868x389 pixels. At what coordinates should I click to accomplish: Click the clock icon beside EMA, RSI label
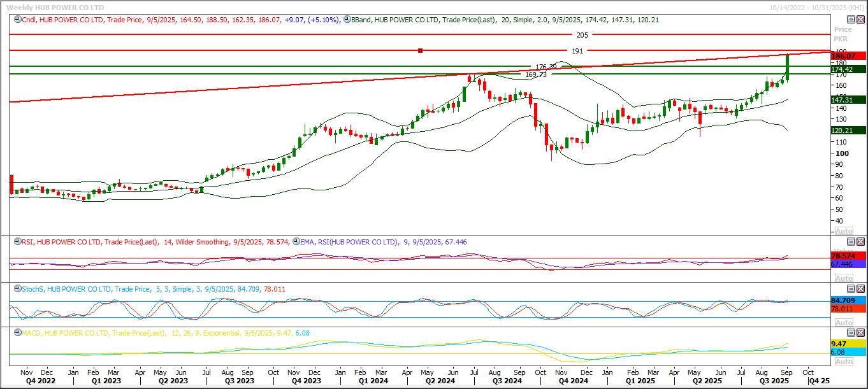(296, 242)
